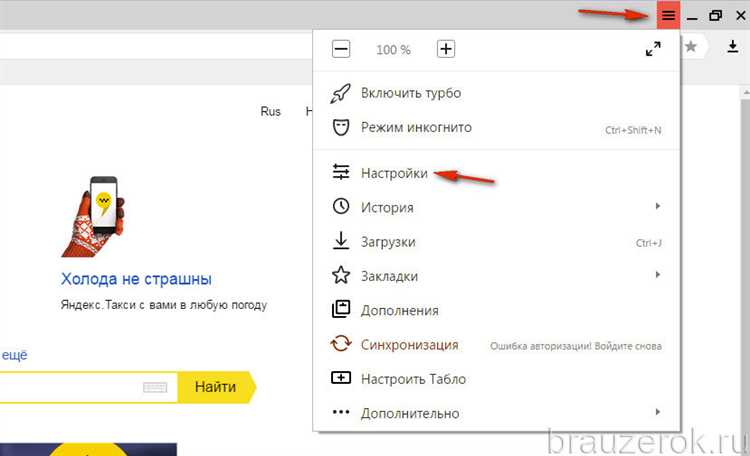Click the phone-in-hand Yandex Taxi image
The image size is (750, 456).
(93, 216)
